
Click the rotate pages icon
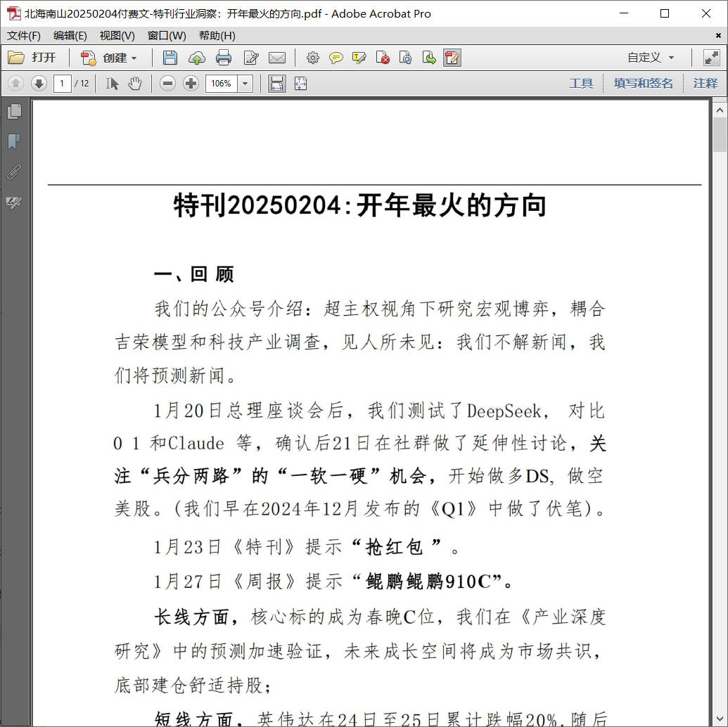(x=406, y=58)
